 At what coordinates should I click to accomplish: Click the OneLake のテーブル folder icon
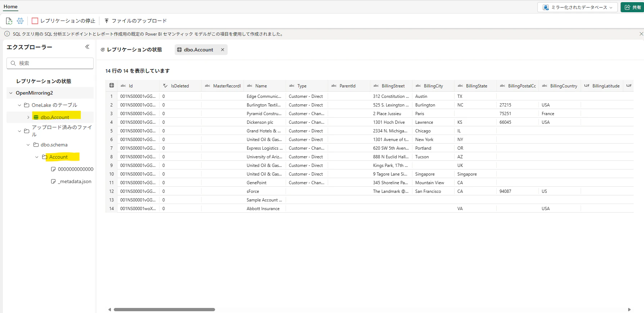click(27, 105)
